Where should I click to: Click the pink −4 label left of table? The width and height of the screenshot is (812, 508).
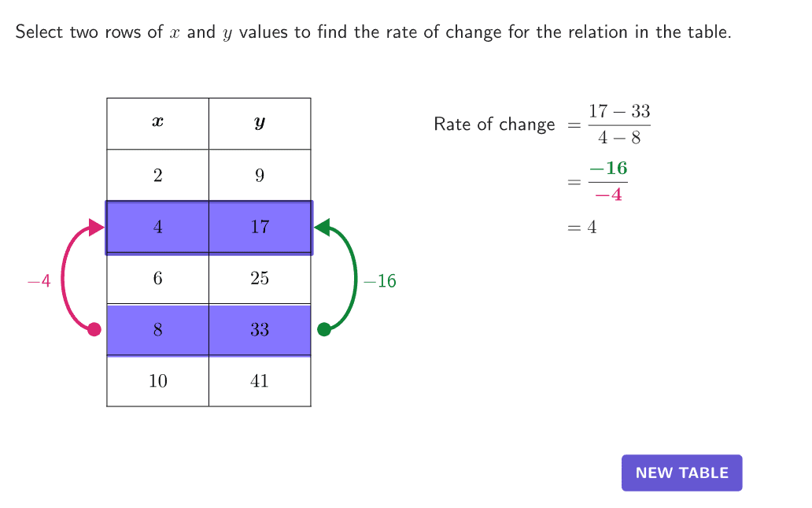(x=39, y=281)
